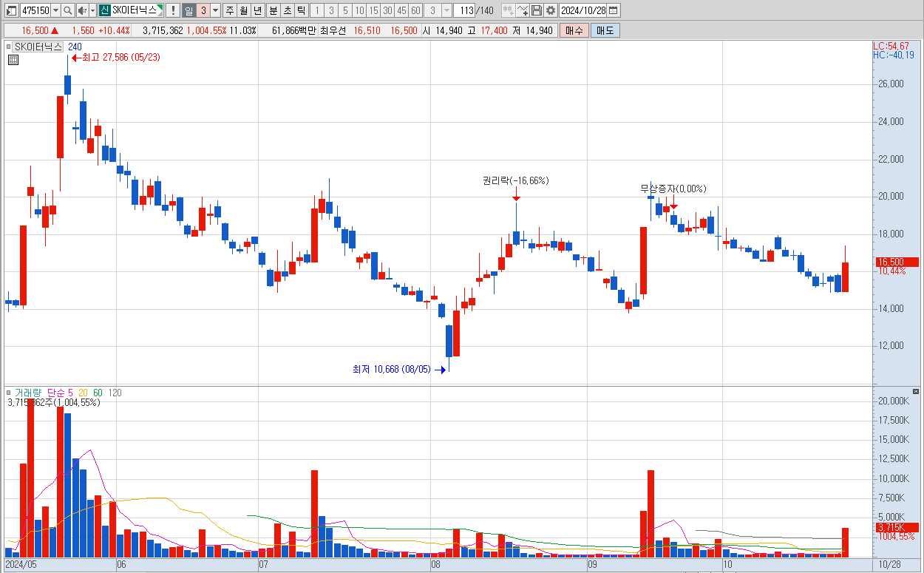Click the speaker sound icon

point(83,10)
